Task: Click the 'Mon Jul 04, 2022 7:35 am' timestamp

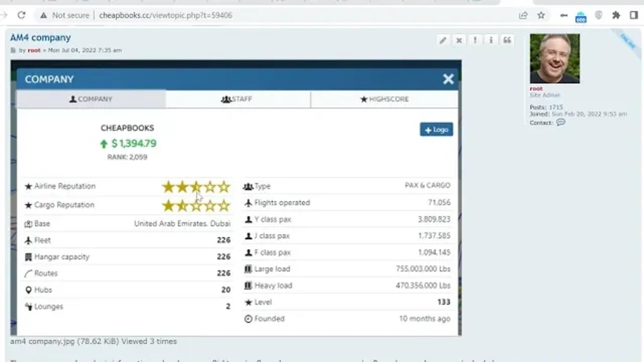Action: pos(85,50)
